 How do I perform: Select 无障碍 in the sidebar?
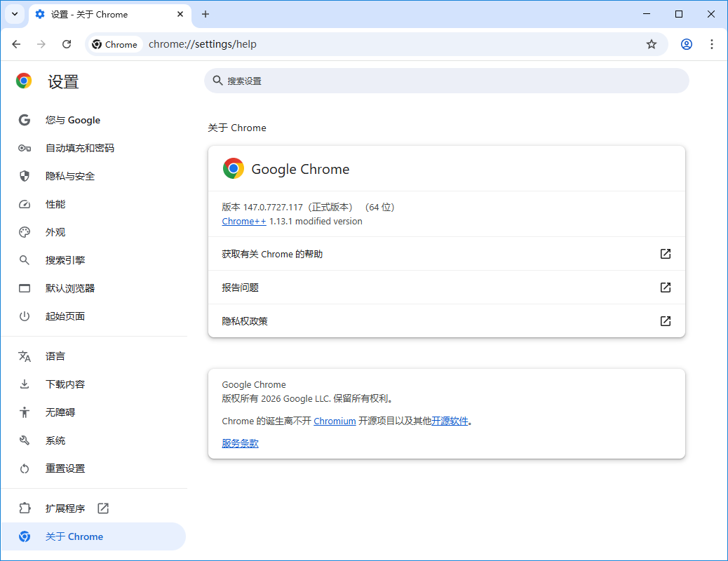93,412
